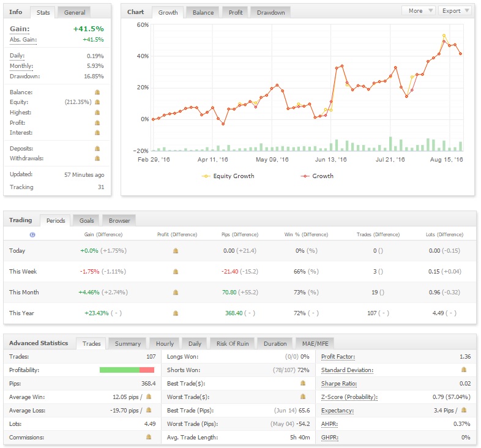Select the Risk Of Ruin tab
Viewport: 481px width, 448px height.
pyautogui.click(x=233, y=344)
